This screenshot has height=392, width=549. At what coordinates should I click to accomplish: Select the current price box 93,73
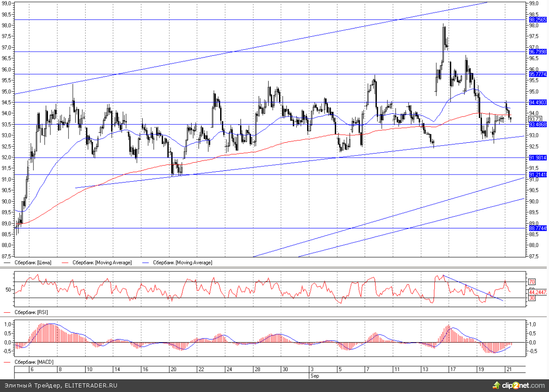pyautogui.click(x=535, y=119)
